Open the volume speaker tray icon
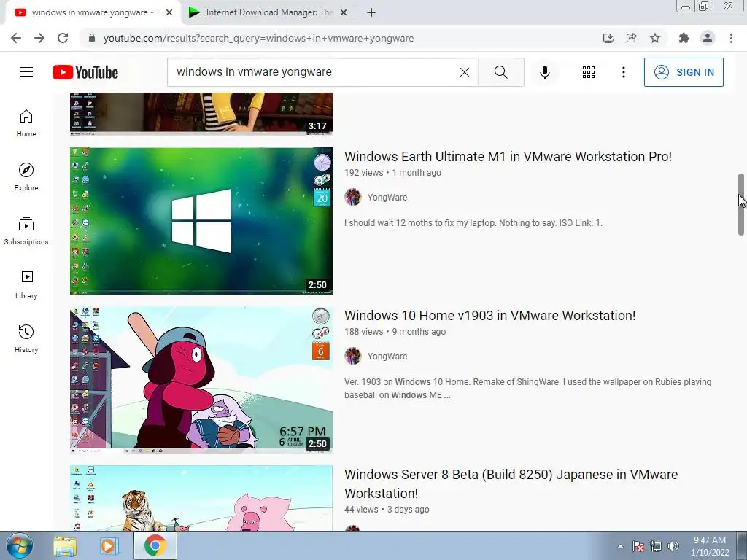The width and height of the screenshot is (747, 560). point(673,546)
